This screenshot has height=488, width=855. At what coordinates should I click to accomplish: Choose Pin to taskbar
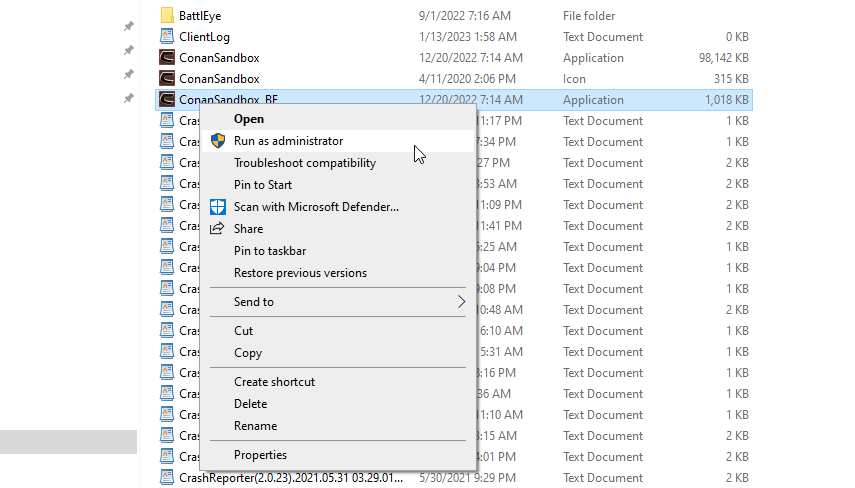click(270, 251)
